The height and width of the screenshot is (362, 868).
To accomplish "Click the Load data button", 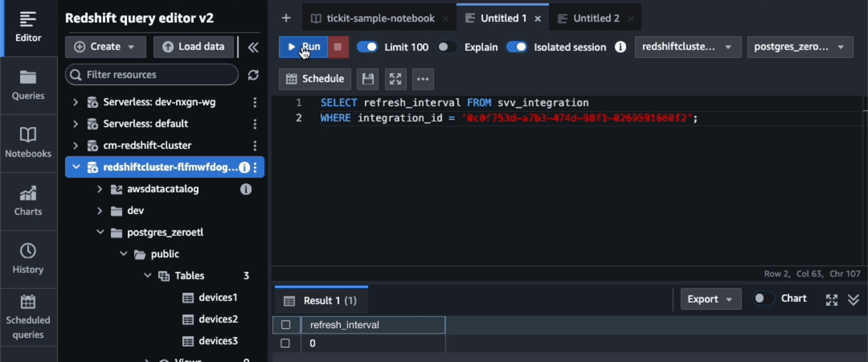I will [x=194, y=47].
